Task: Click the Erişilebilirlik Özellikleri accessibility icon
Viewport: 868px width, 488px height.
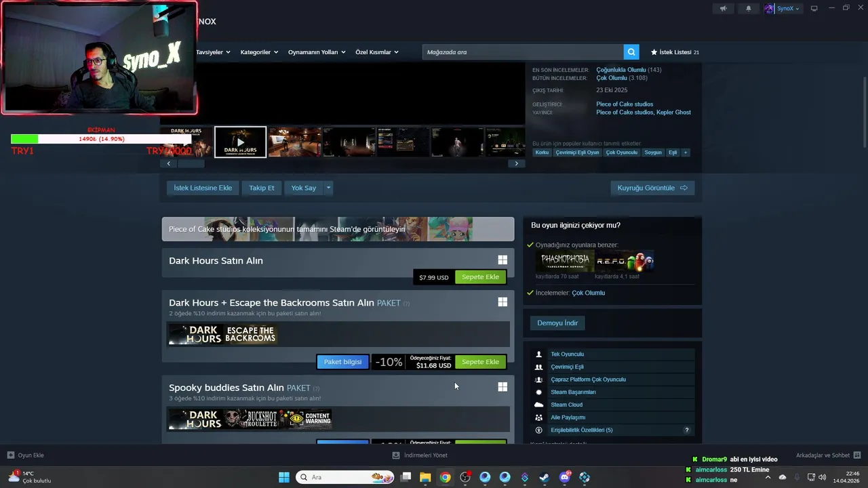Action: [x=539, y=430]
